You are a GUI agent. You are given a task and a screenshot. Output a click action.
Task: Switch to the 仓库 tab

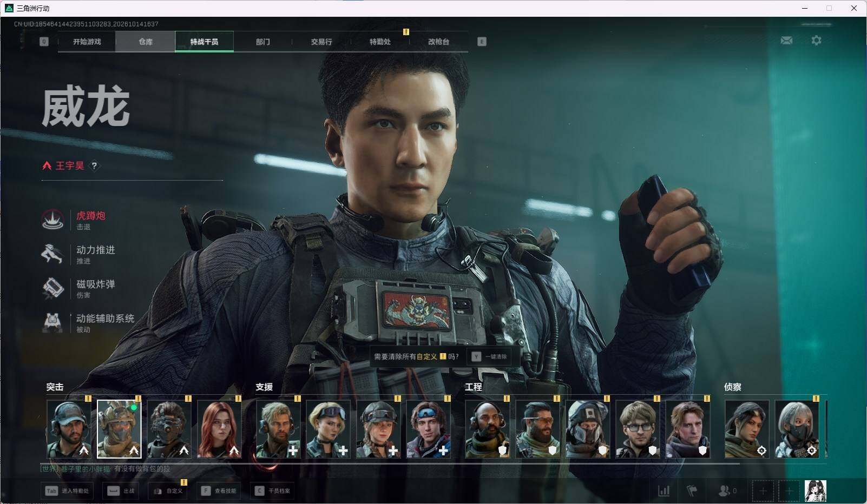146,42
